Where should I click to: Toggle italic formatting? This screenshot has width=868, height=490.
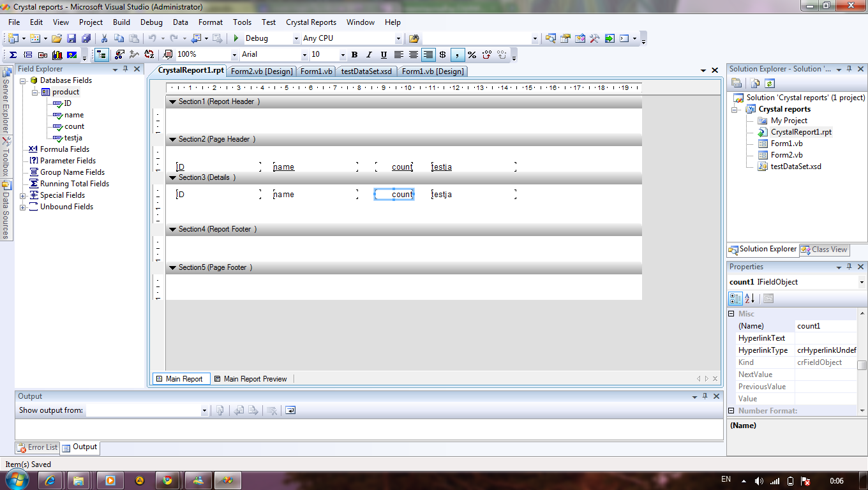coord(369,55)
